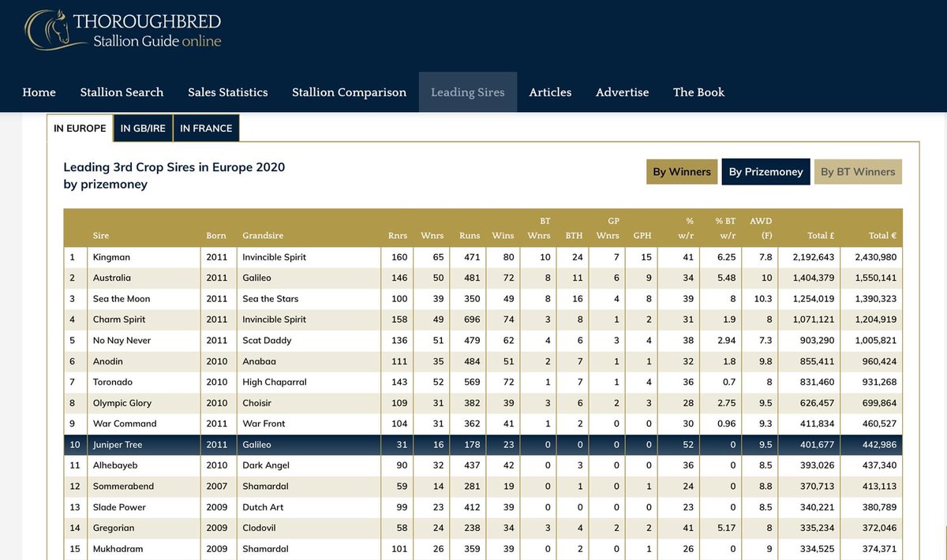Screen dimensions: 947x560
Task: Click Charm Spirit's Runs value 696
Action: [x=471, y=319]
